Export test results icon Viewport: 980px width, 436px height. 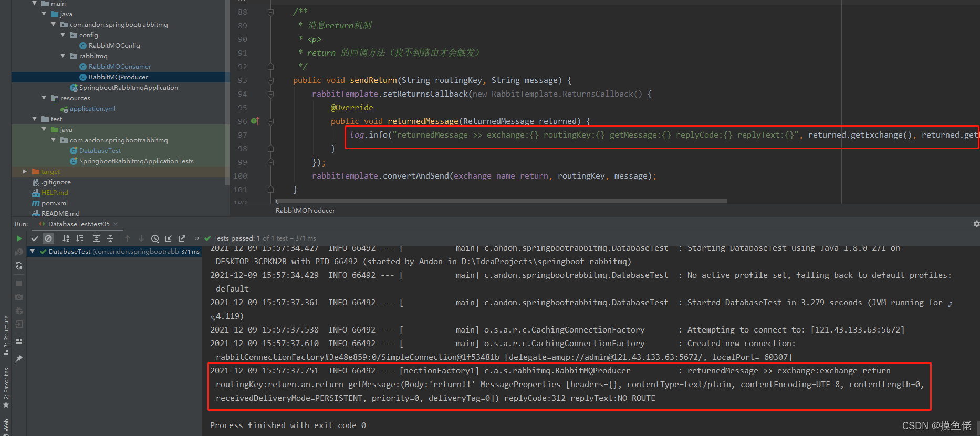pos(182,238)
